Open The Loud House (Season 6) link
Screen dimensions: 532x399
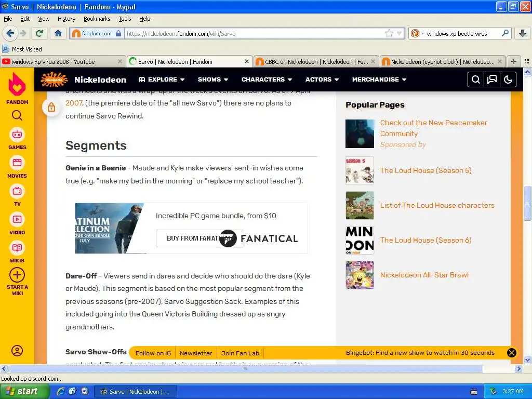[x=426, y=240]
